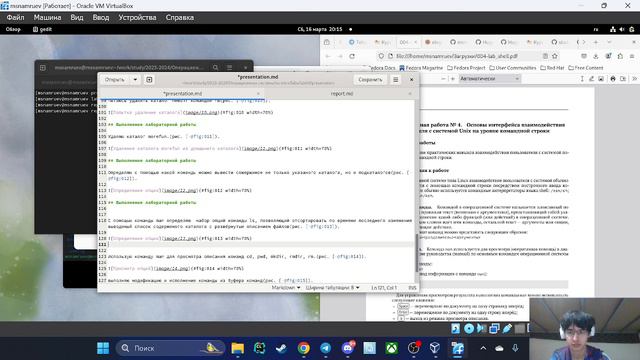Open terminal hamburger menu
This screenshot has width=640, height=360.
[229, 67]
